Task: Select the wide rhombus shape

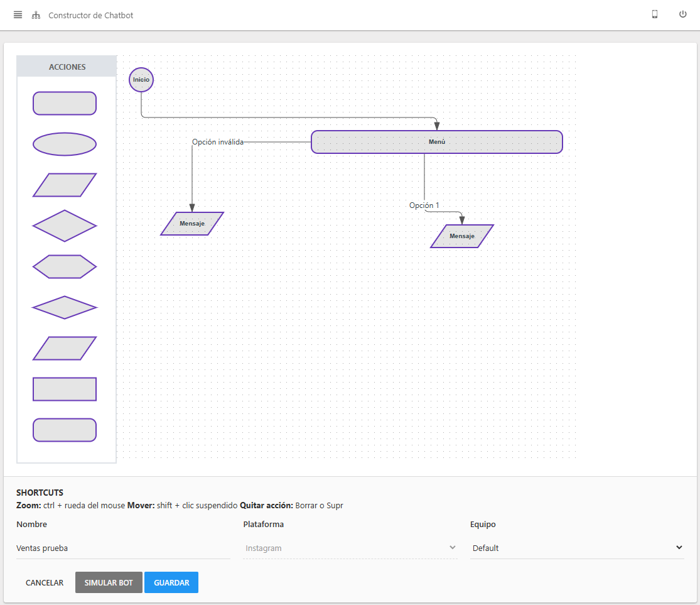Action: pos(65,307)
